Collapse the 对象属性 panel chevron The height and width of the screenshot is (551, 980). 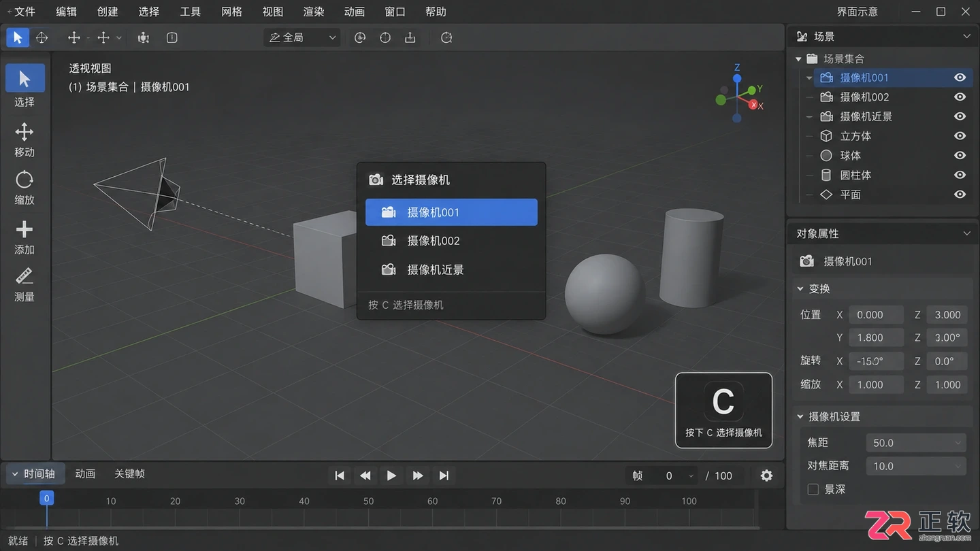966,233
